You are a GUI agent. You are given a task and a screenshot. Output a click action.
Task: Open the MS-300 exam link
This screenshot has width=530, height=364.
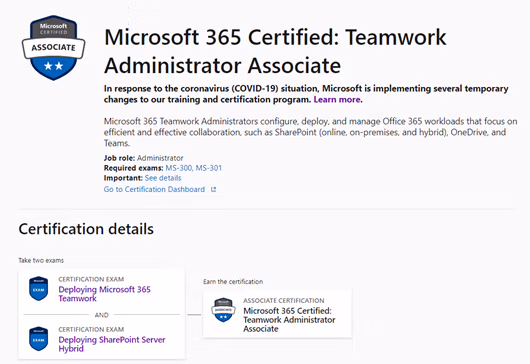point(178,168)
